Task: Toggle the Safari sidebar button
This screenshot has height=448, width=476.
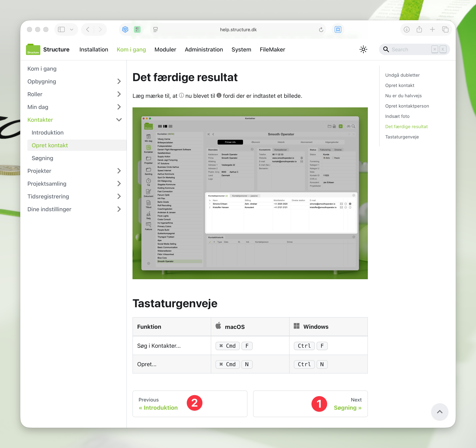Action: [x=61, y=29]
